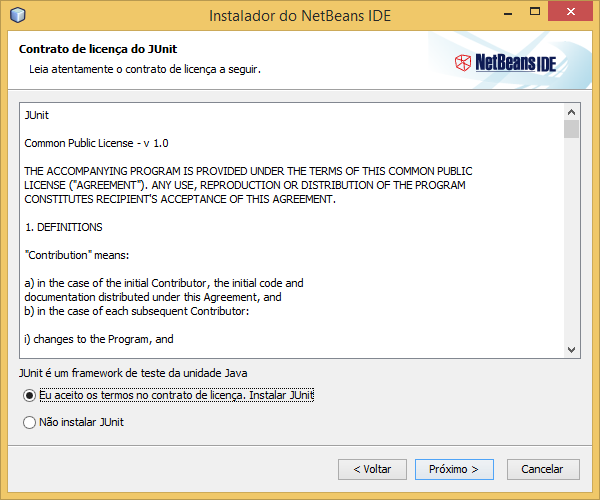Viewport: 600px width, 500px height.
Task: Cancel the installation with Cancelar
Action: coord(543,469)
